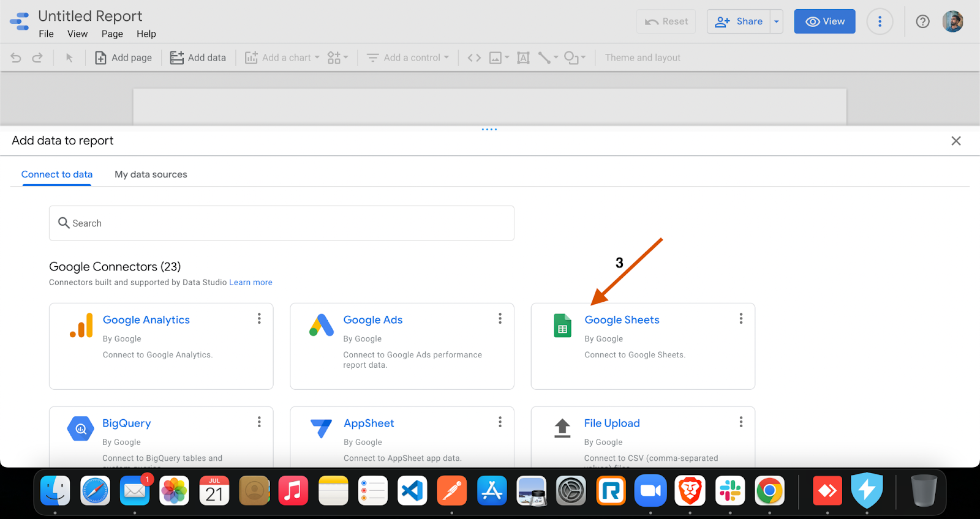The height and width of the screenshot is (519, 980).
Task: Open File Upload card options menu
Action: tap(741, 422)
